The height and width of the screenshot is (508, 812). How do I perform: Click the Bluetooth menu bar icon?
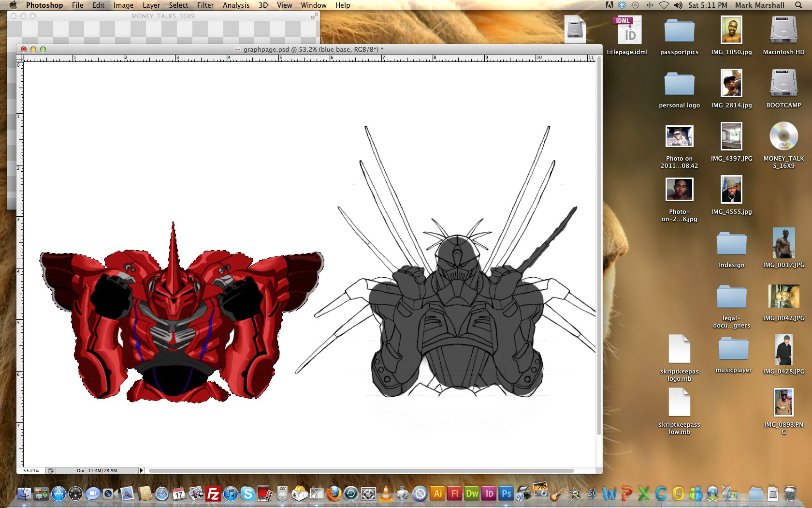[x=650, y=5]
